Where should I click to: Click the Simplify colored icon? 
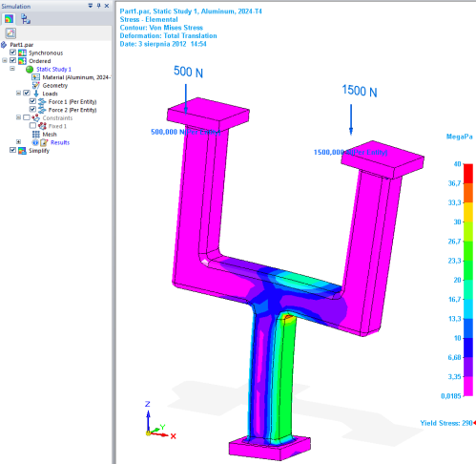pos(22,151)
